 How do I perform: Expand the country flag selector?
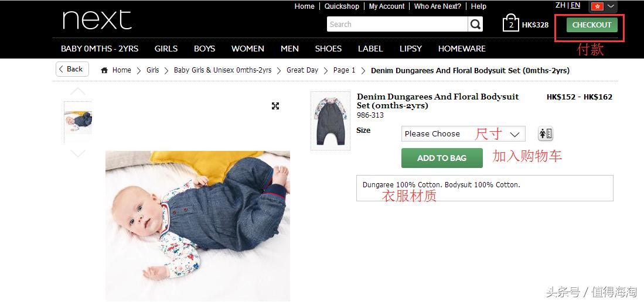click(603, 6)
